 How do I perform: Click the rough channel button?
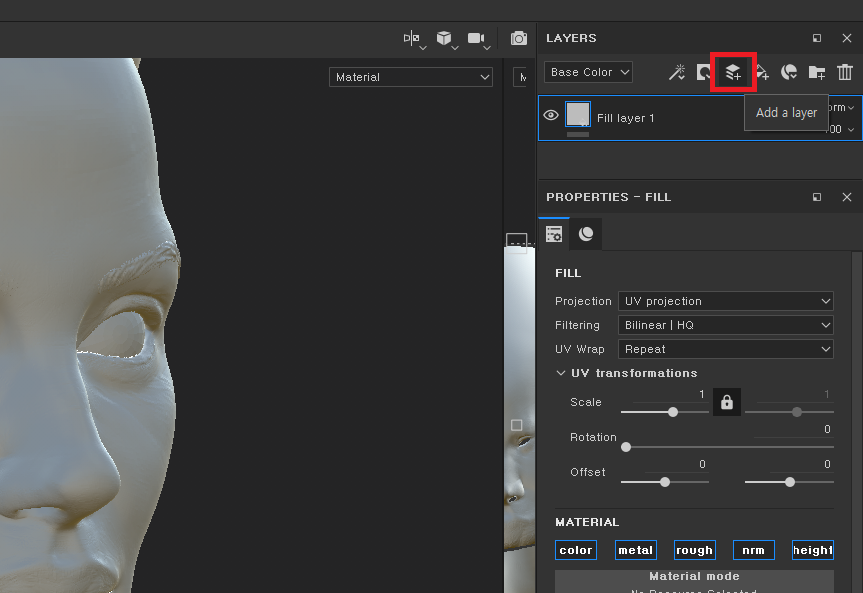click(x=694, y=549)
